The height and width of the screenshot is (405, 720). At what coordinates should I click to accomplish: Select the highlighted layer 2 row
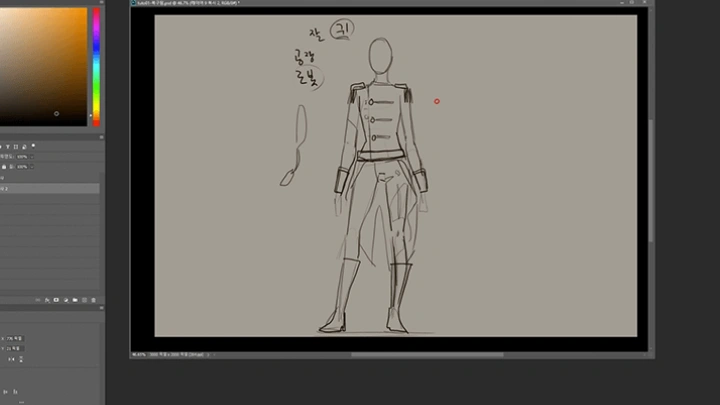click(x=50, y=188)
